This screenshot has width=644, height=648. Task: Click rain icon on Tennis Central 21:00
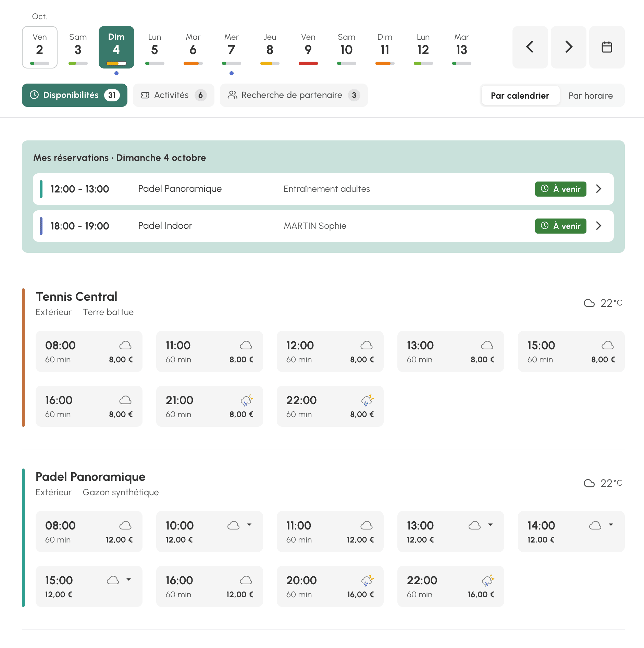(247, 400)
